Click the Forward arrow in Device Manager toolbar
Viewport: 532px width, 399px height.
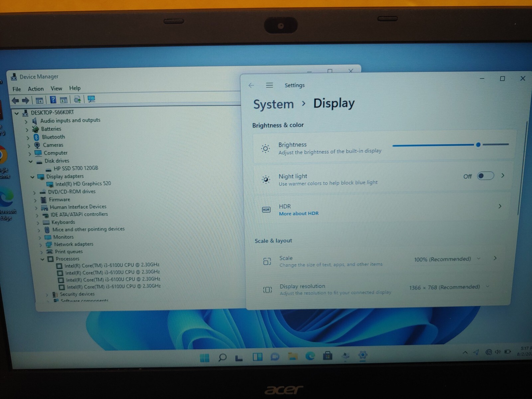tap(26, 100)
